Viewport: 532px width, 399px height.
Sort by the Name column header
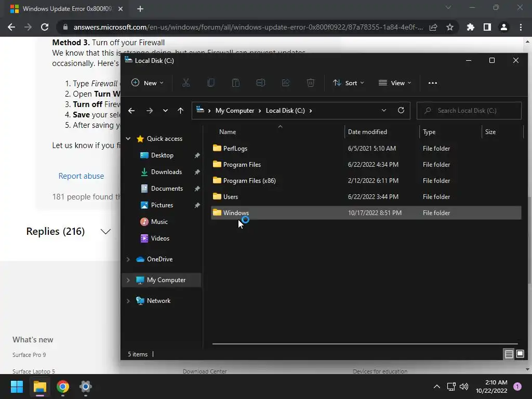228,131
